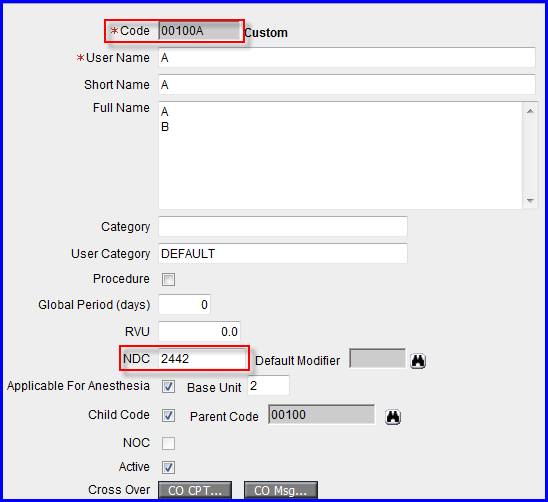
Task: Click inside the Full Name text area
Action: (340, 156)
